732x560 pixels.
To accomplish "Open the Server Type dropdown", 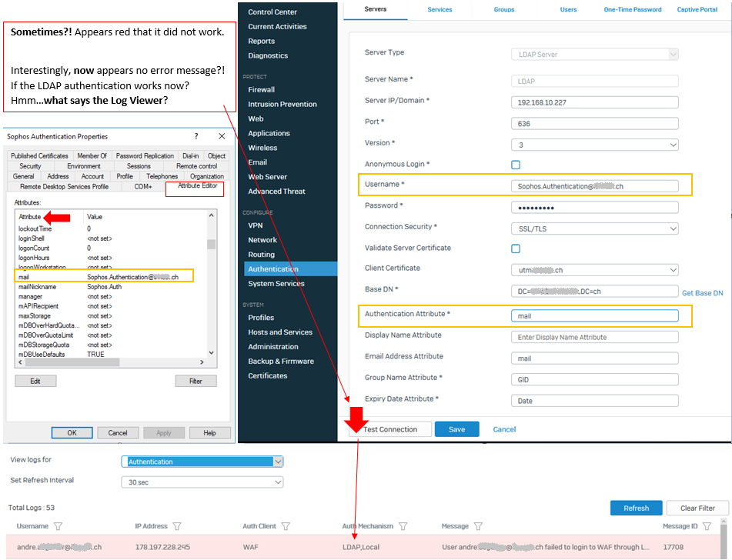I will coord(594,55).
